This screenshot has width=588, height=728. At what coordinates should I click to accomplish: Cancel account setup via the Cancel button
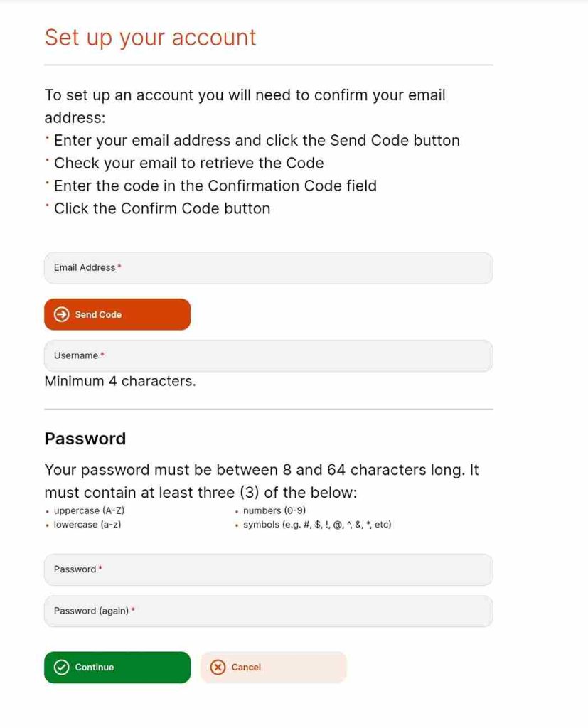pyautogui.click(x=274, y=667)
